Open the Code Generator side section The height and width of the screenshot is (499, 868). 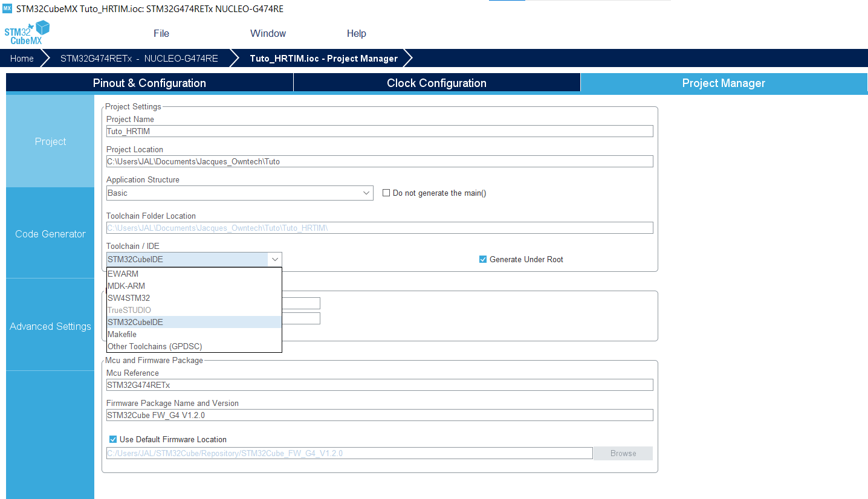pyautogui.click(x=50, y=234)
